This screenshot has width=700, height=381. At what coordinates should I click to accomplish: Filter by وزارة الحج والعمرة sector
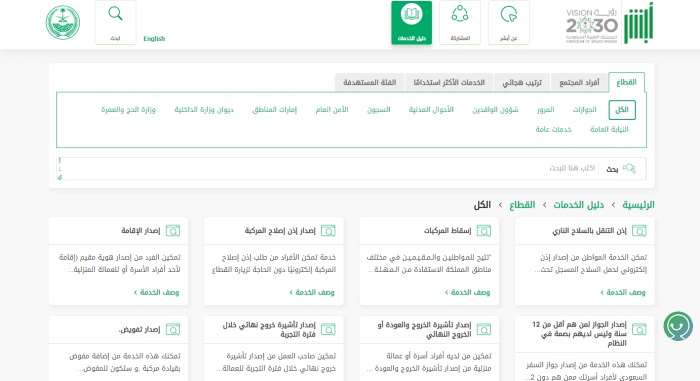point(128,110)
